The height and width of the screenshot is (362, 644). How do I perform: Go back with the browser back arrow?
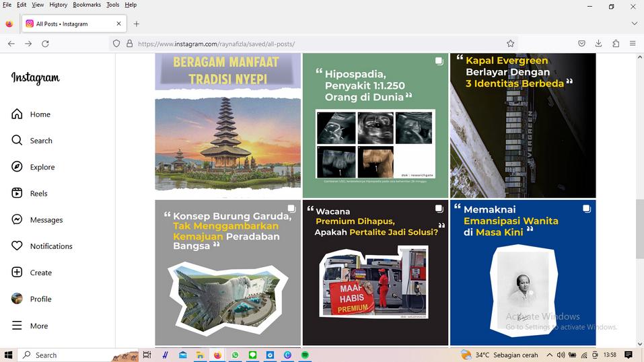11,44
